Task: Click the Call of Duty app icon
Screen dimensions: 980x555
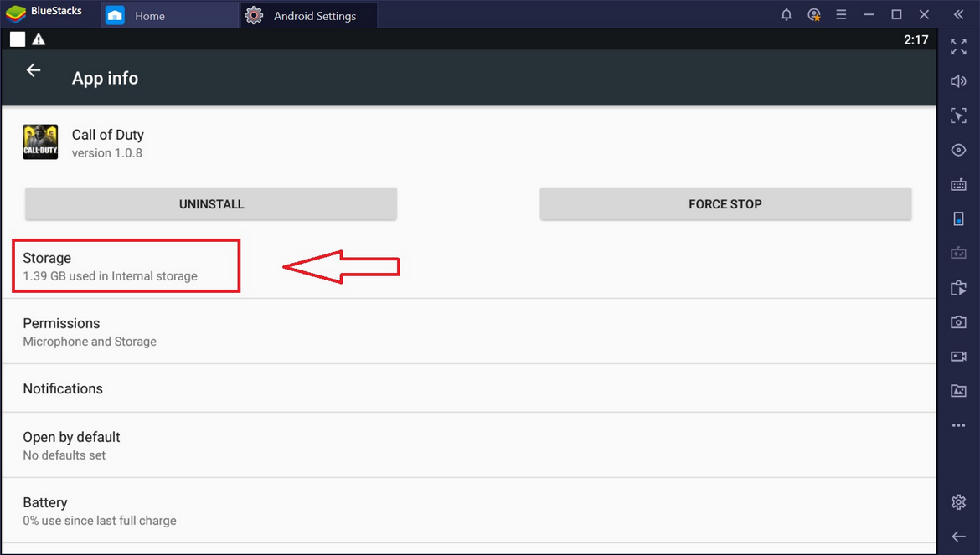Action: [41, 141]
